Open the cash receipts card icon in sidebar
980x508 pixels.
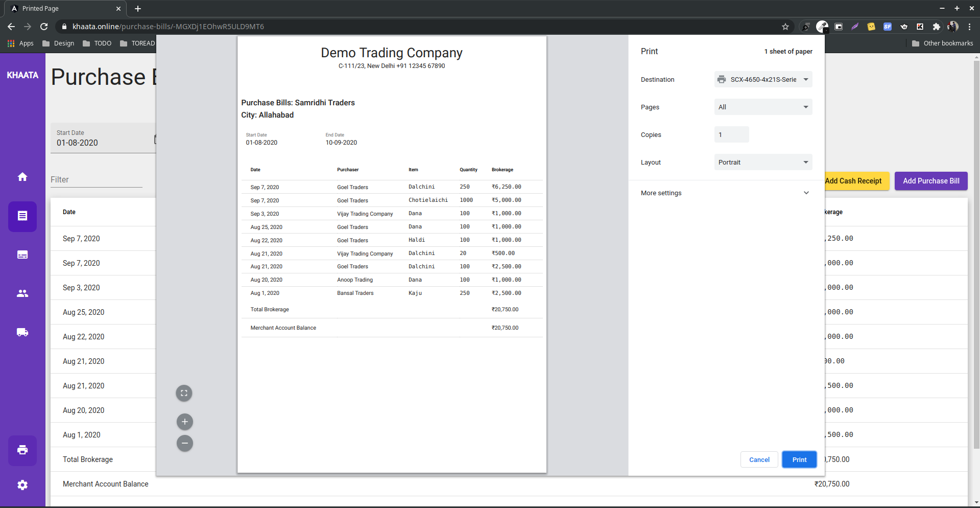point(22,255)
